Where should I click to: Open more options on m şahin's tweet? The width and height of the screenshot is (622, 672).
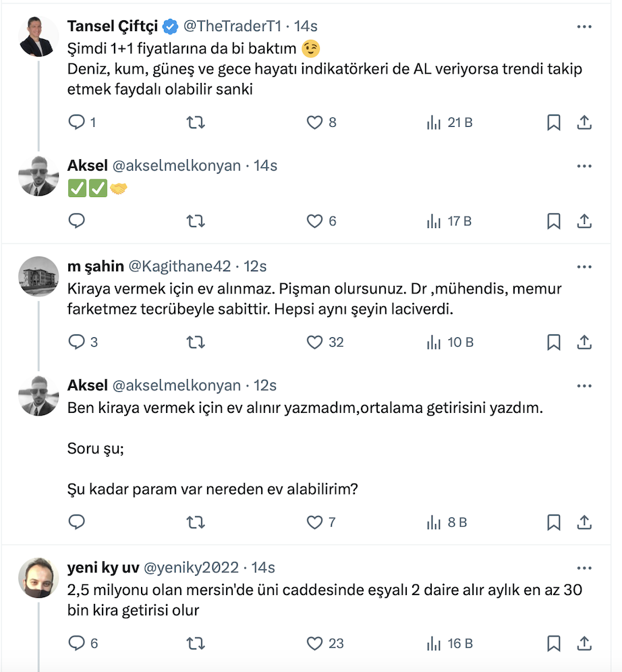584,266
